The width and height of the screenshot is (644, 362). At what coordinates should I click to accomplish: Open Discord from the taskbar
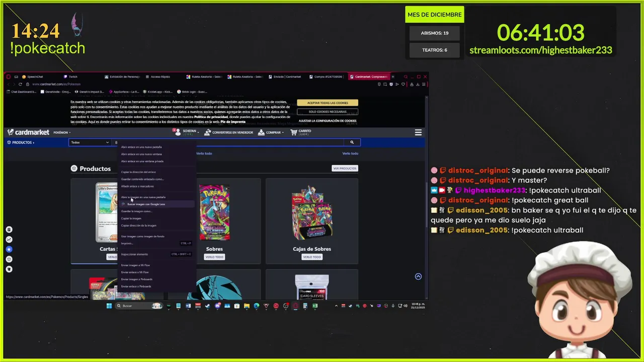(217, 306)
